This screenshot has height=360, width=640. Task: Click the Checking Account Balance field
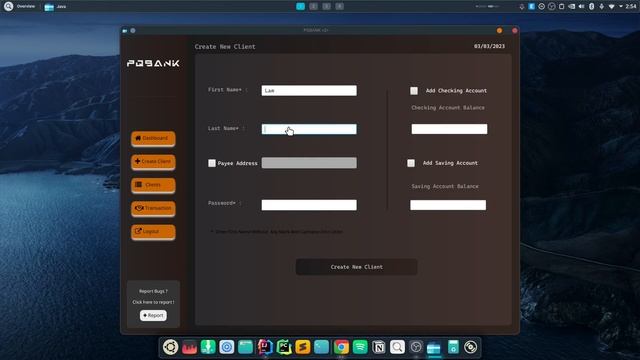449,129
